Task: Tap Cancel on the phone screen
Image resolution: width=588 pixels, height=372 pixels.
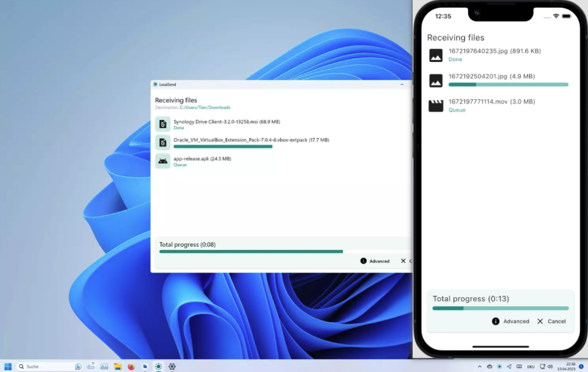Action: point(551,321)
